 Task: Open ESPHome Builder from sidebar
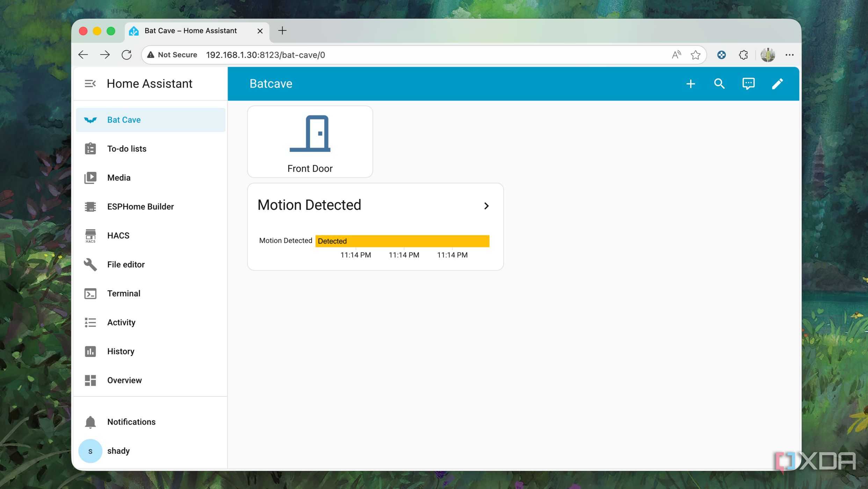151,207
